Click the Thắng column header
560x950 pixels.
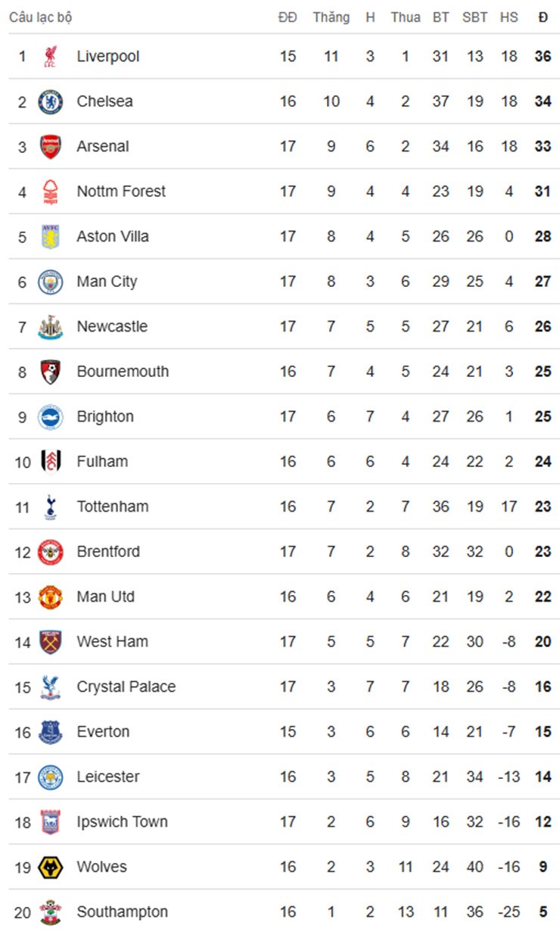click(x=331, y=17)
